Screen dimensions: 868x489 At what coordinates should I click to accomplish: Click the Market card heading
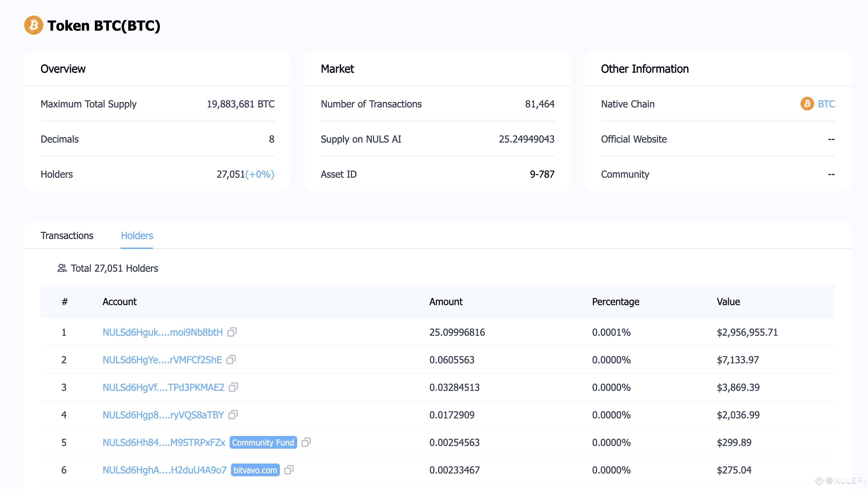tap(337, 69)
